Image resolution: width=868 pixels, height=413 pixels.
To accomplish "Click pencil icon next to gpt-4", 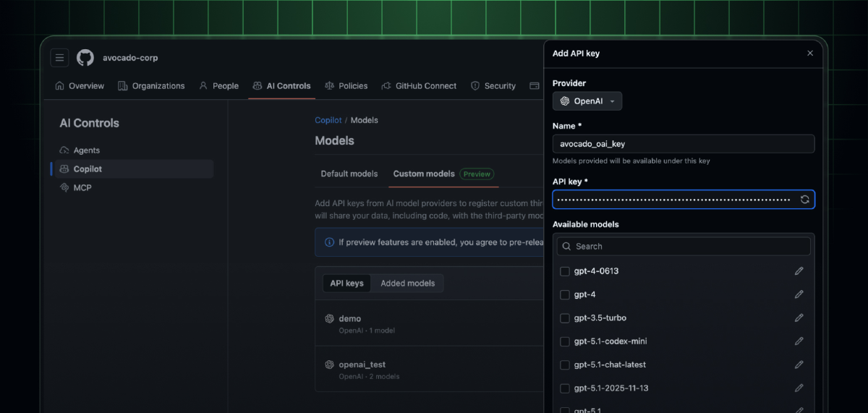I will [x=799, y=294].
